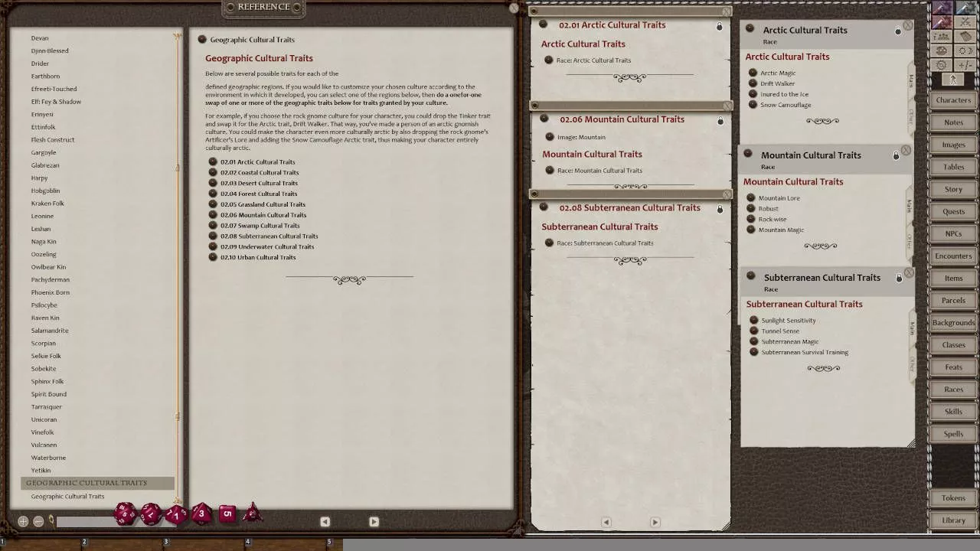
Task: Open the NPCs sidebar button
Action: click(953, 233)
